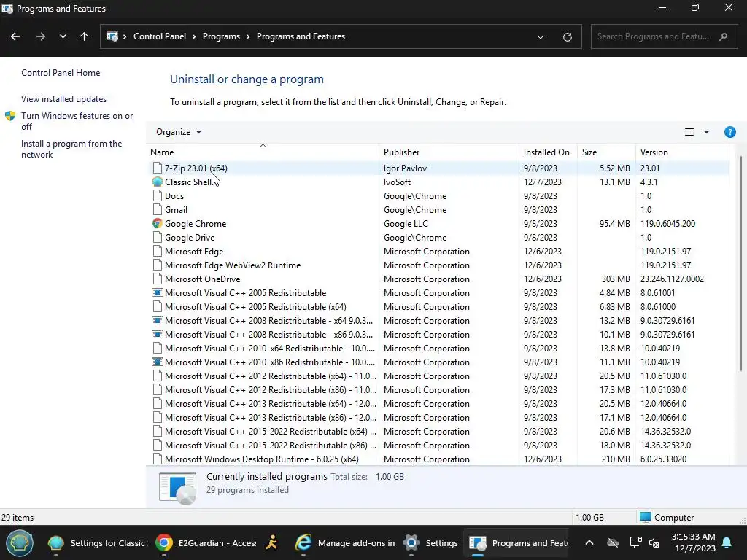Viewport: 747px width, 560px height.
Task: Click icon of Visual C++ 2008 x86 Redistributable
Action: (158, 334)
